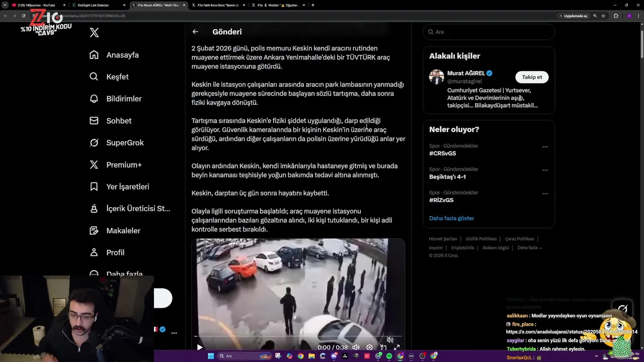
Task: Open the Premium+ page
Action: pyautogui.click(x=115, y=165)
